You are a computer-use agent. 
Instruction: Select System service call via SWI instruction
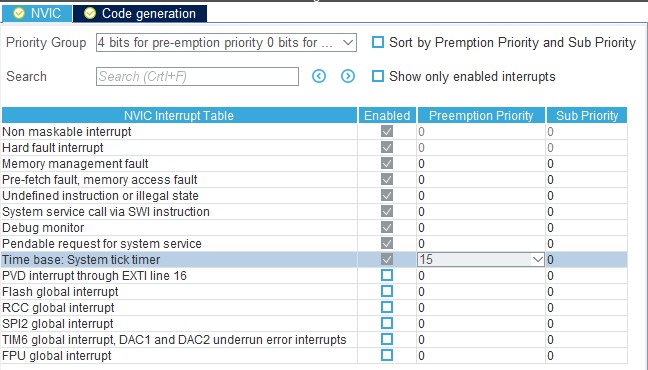pos(314,212)
